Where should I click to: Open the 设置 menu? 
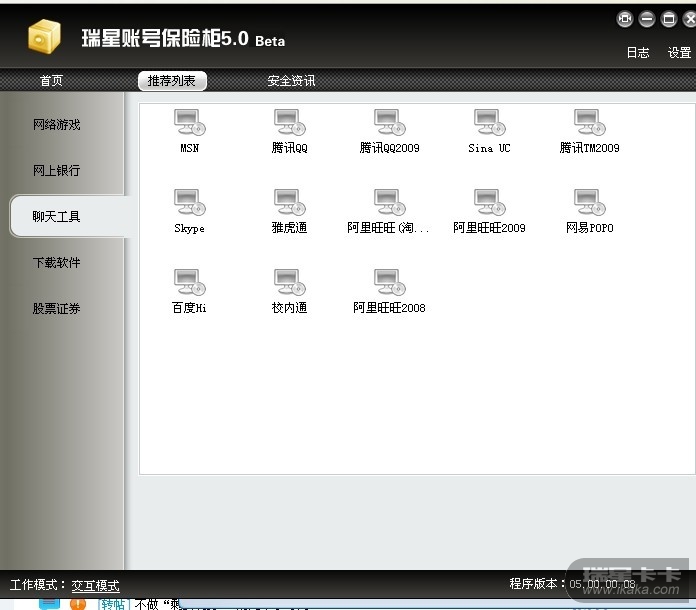tap(680, 53)
